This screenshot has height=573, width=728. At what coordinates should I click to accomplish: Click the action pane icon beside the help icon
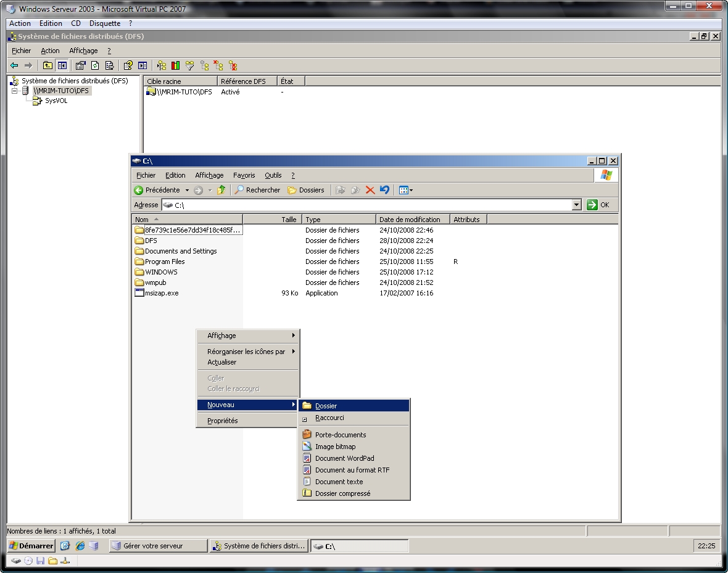click(x=143, y=65)
